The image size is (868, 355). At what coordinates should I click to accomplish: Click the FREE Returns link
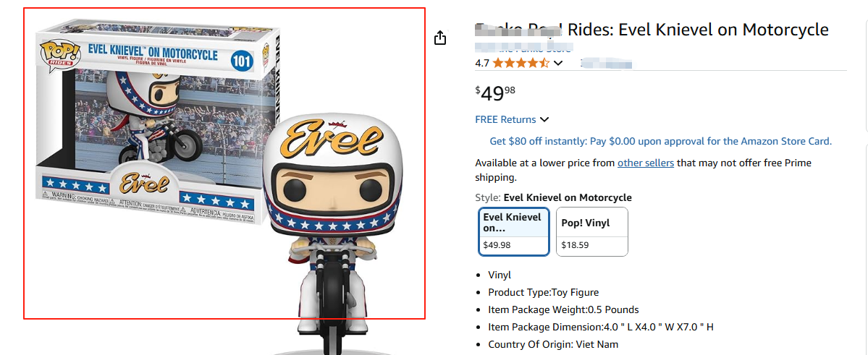pyautogui.click(x=505, y=119)
